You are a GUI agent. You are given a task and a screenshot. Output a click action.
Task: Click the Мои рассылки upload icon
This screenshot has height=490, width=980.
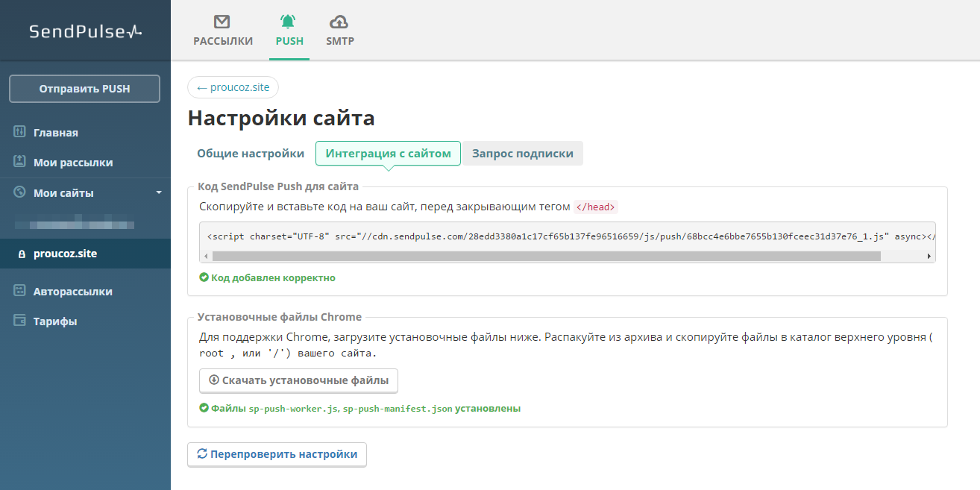pos(20,162)
